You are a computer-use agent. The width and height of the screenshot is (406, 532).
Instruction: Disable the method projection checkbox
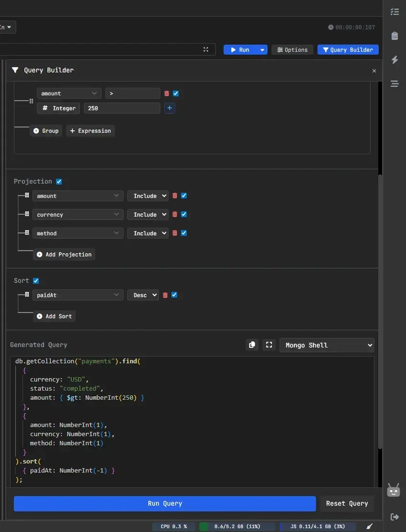(x=184, y=233)
